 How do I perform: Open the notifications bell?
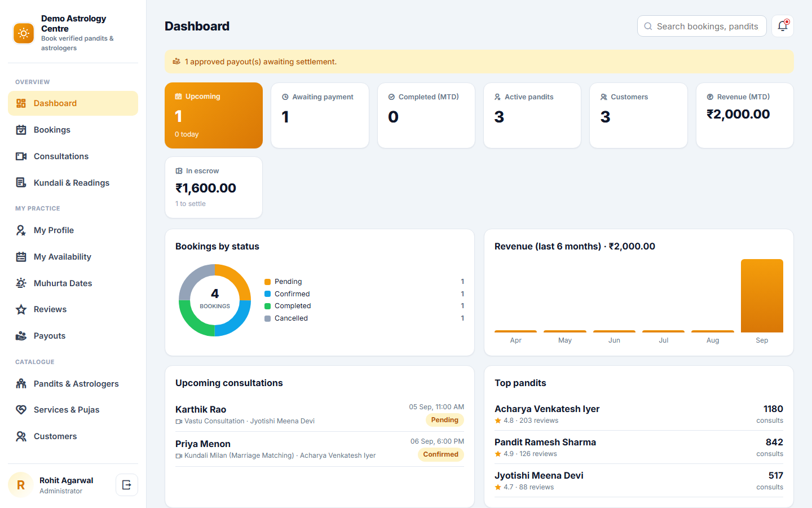point(783,26)
